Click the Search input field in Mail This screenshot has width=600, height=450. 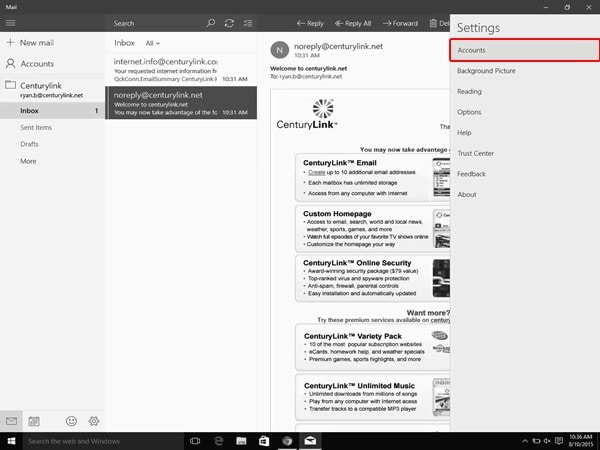pyautogui.click(x=155, y=22)
